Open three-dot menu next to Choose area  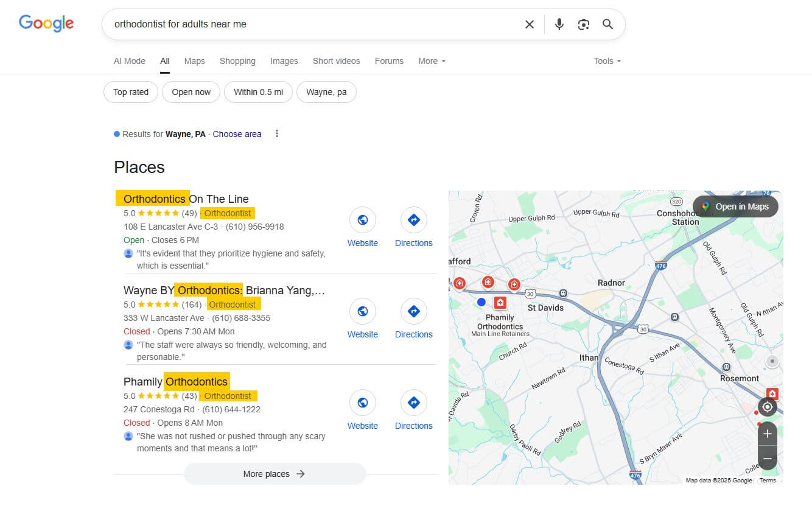click(277, 134)
